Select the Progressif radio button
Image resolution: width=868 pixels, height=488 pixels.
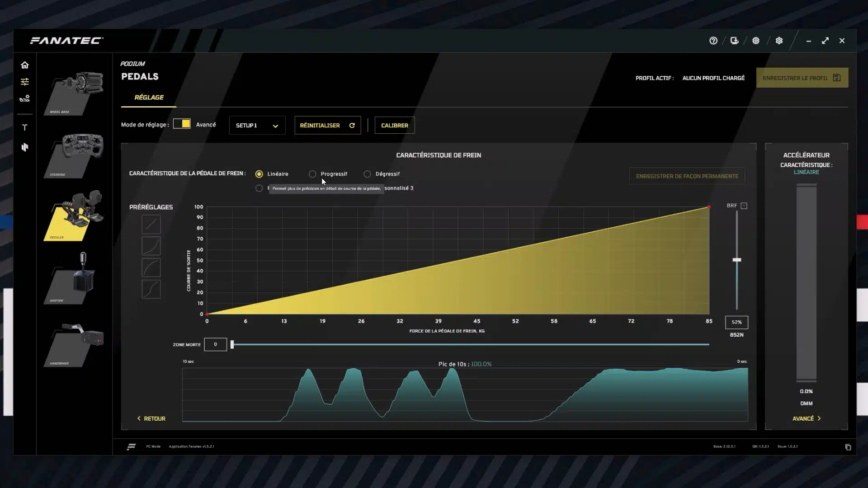coord(312,174)
